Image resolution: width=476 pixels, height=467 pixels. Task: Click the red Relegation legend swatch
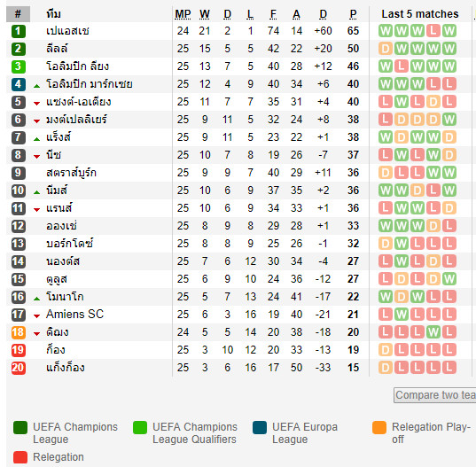click(x=20, y=457)
